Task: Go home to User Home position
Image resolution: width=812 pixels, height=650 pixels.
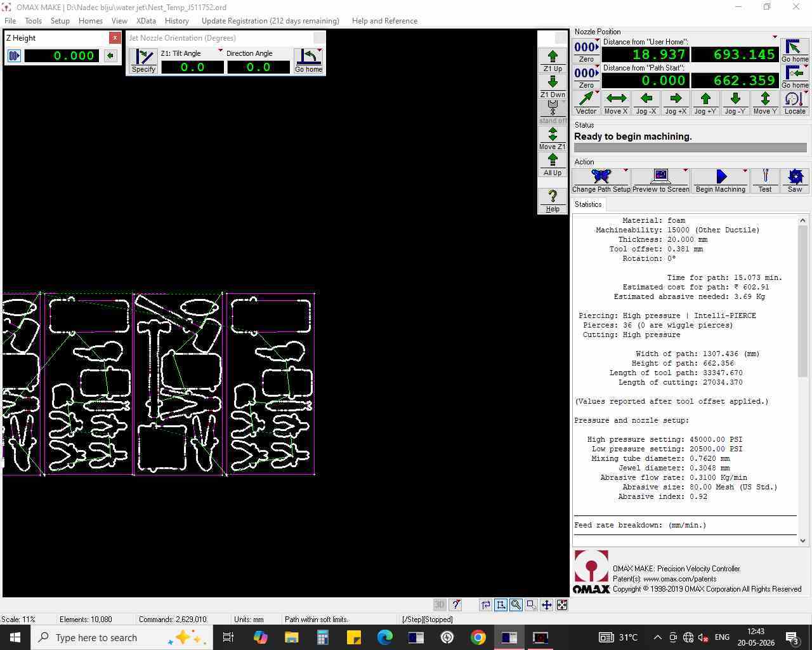Action: 795,51
